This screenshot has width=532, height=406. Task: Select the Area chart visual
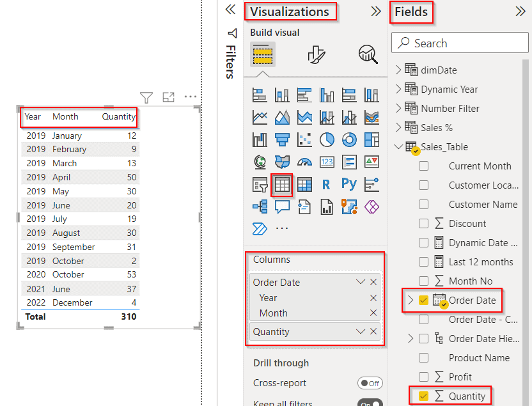click(x=282, y=118)
